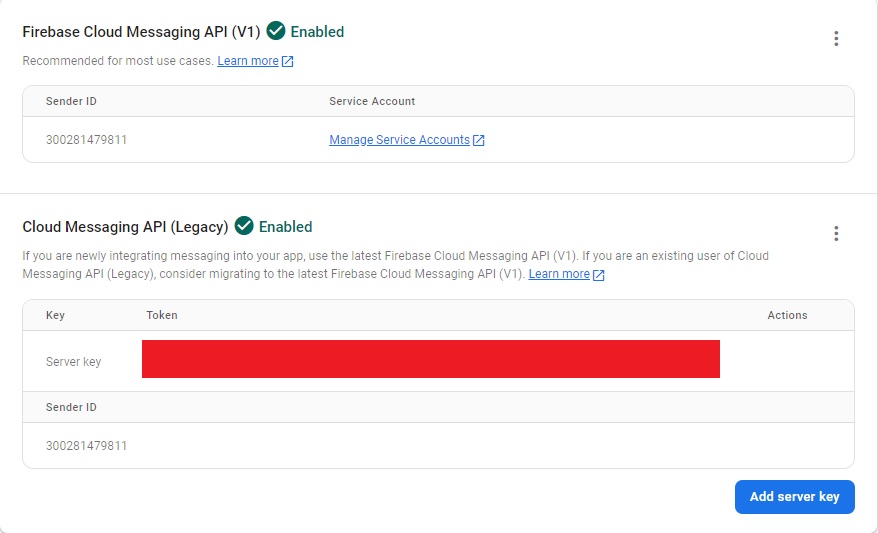Click green Enabled checkmark beside Cloud Messaging API (Legacy)
The image size is (878, 533).
[x=244, y=226]
